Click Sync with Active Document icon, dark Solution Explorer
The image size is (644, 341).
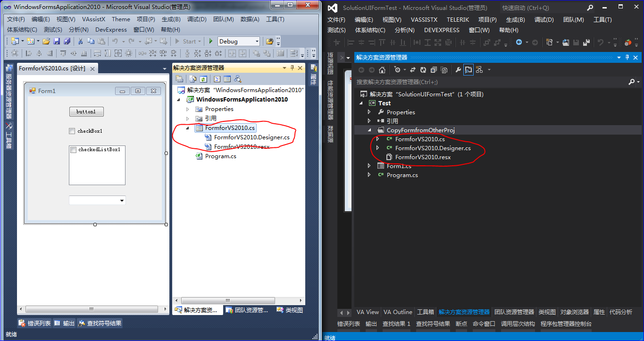click(413, 70)
